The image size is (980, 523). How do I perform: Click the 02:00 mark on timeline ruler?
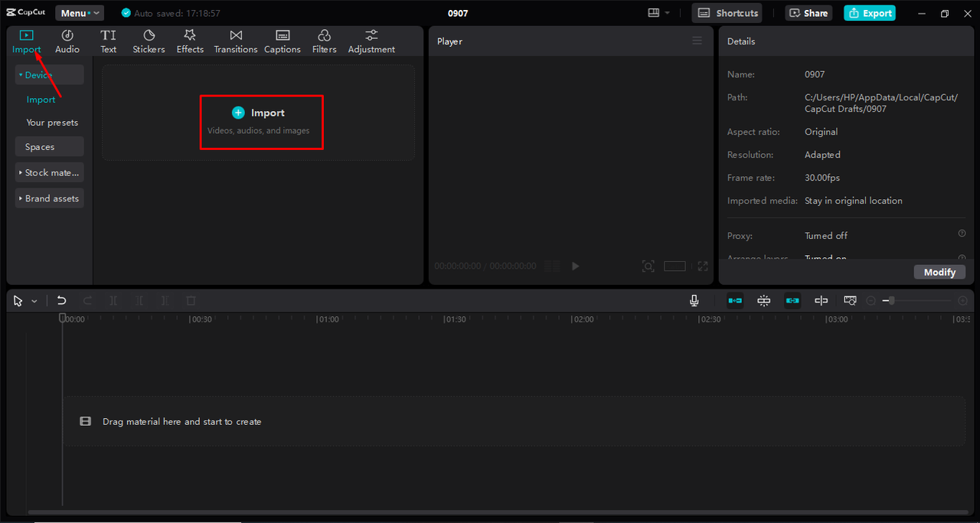(x=583, y=319)
